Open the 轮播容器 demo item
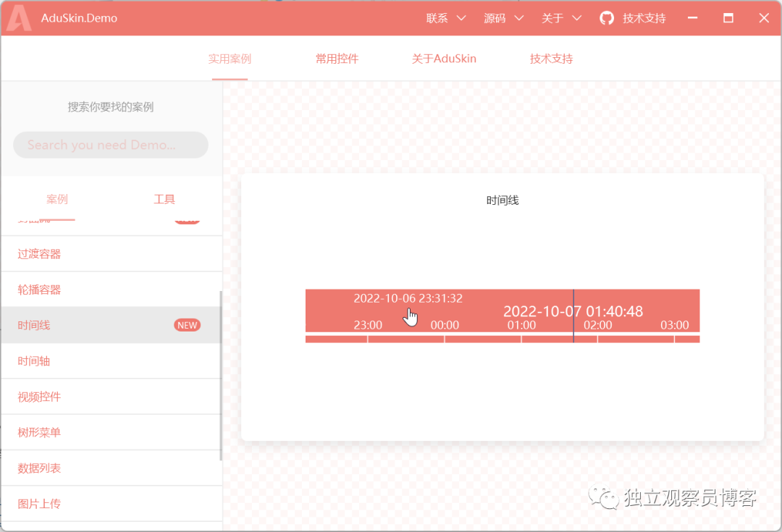 (112, 290)
